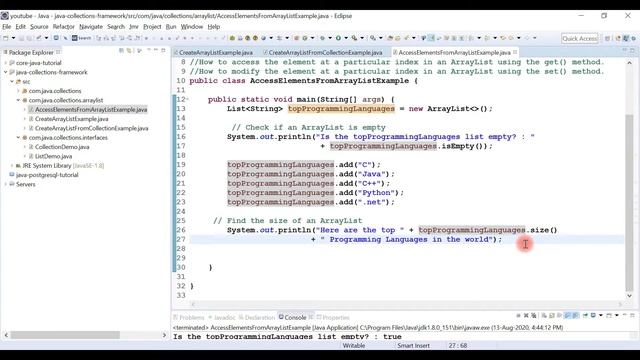Open the Debug configurations dropdown arrow
This screenshot has width=640, height=360.
point(330,38)
